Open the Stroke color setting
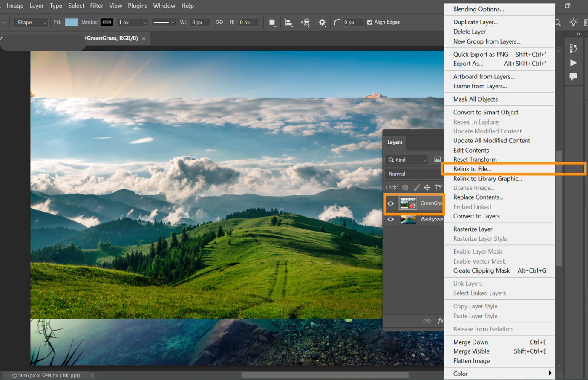This screenshot has width=588, height=380. (106, 22)
